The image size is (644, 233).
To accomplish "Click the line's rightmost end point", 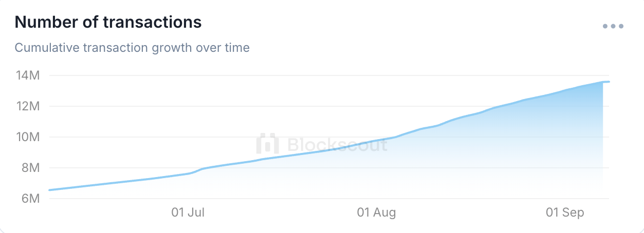I will coord(609,82).
